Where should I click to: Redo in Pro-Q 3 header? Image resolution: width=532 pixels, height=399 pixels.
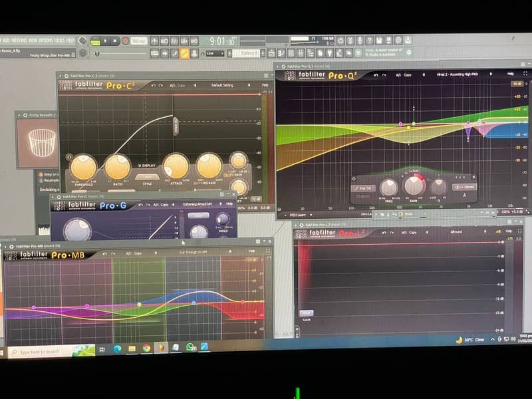point(384,75)
